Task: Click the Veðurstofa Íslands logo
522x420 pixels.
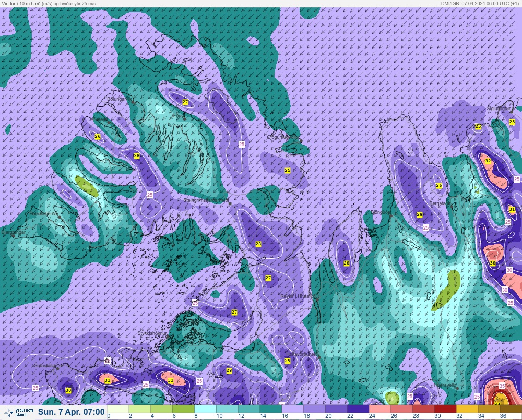Action: [x=19, y=412]
